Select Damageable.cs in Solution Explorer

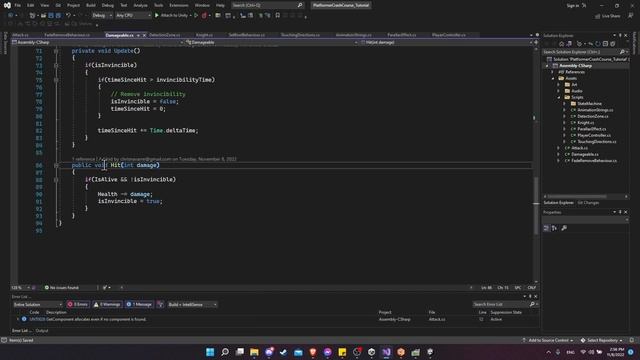(x=584, y=155)
